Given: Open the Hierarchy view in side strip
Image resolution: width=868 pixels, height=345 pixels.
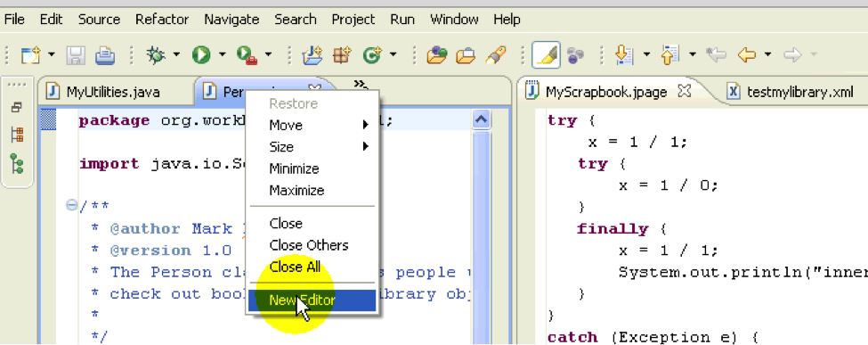Looking at the screenshot, I should click(17, 135).
